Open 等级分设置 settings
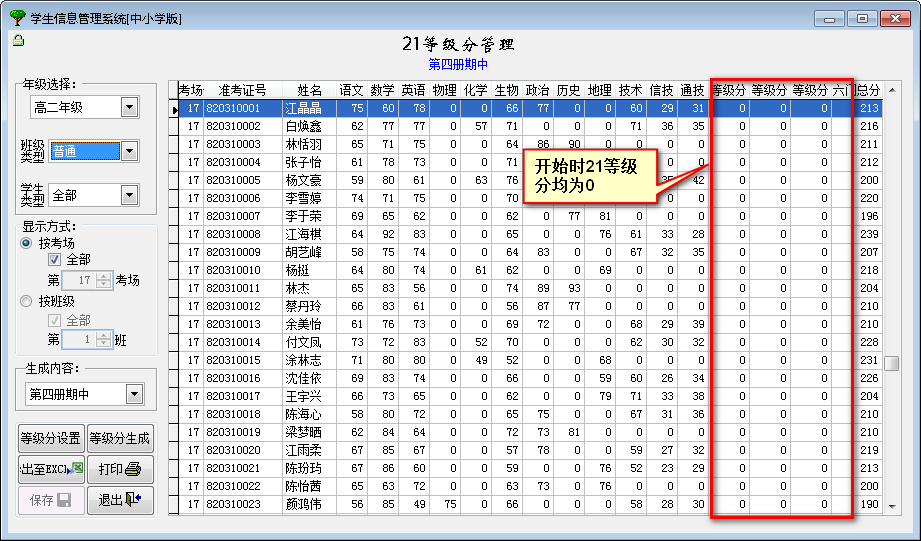 tap(50, 438)
